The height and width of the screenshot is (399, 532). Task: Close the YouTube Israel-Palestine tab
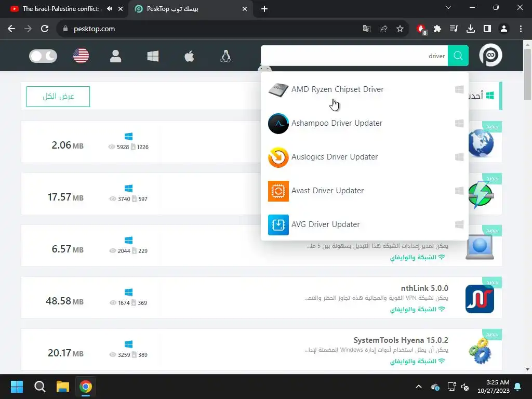(121, 9)
